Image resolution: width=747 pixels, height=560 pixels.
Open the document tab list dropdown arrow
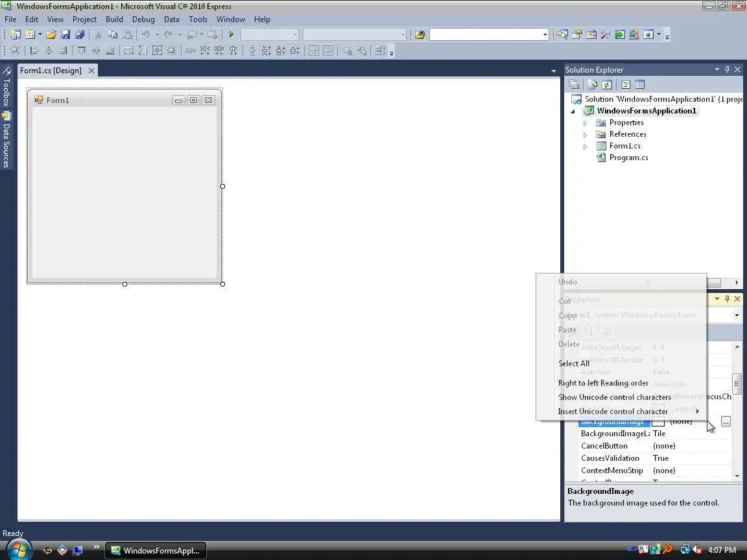(x=554, y=71)
